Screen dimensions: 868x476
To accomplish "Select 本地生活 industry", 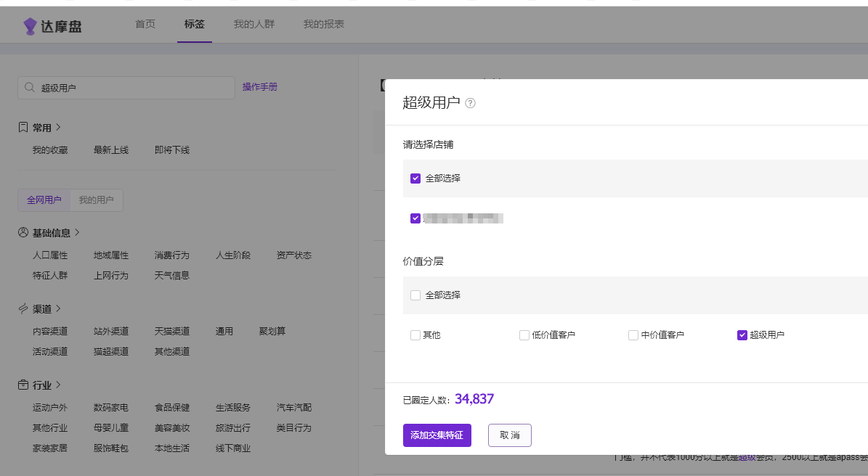I will pos(171,448).
